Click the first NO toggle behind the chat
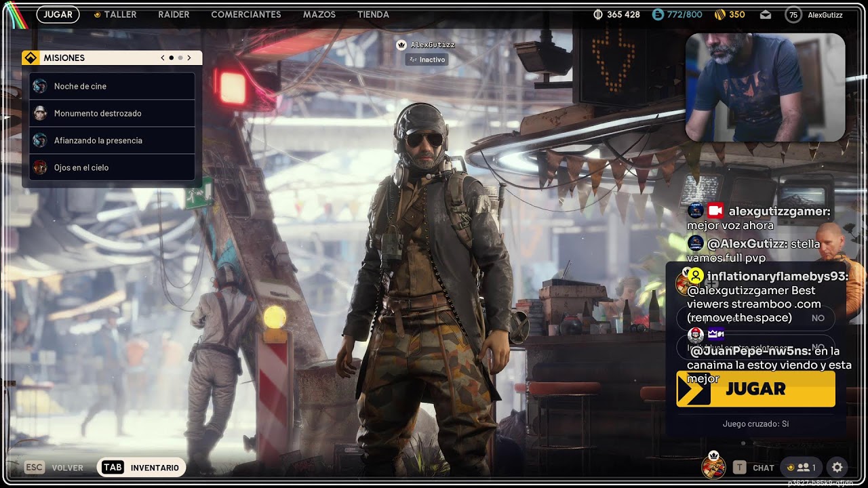The width and height of the screenshot is (868, 488). (818, 318)
